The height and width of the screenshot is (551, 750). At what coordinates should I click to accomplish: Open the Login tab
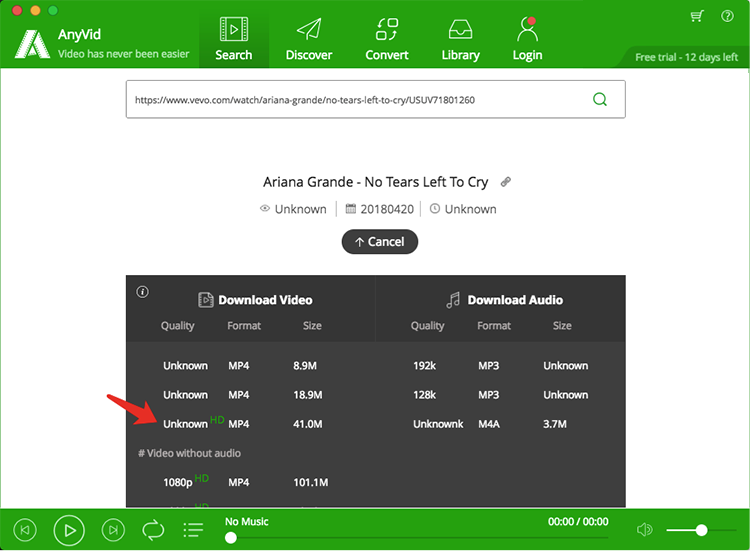tap(527, 39)
